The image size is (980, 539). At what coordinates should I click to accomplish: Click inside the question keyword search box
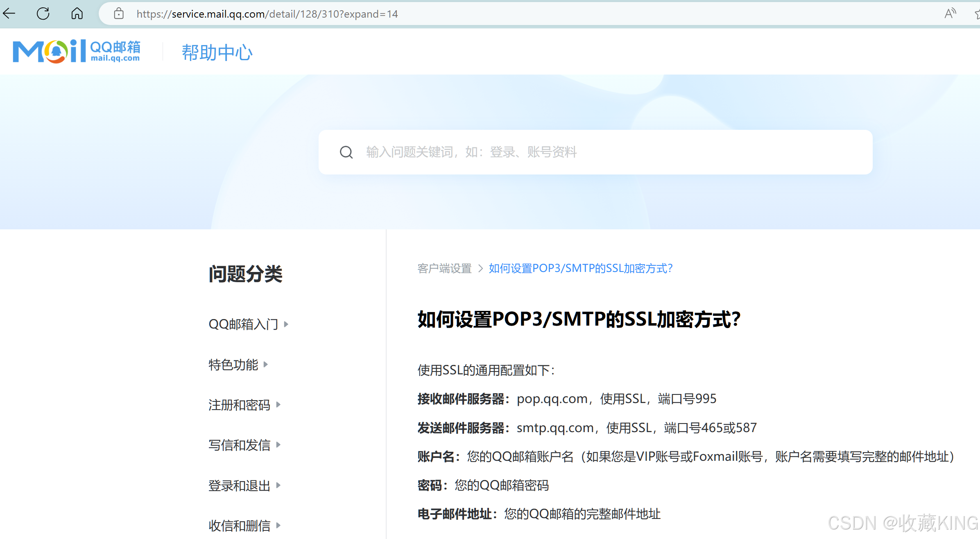pyautogui.click(x=471, y=152)
